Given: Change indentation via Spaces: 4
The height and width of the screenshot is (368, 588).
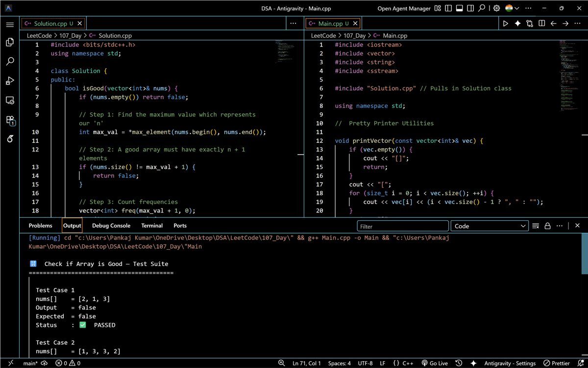Looking at the screenshot, I should [x=339, y=363].
